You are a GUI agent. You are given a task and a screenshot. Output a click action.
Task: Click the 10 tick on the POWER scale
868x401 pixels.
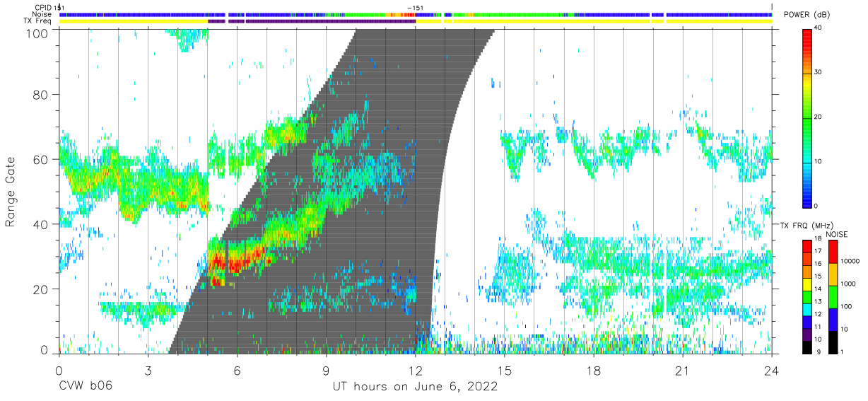(x=819, y=161)
